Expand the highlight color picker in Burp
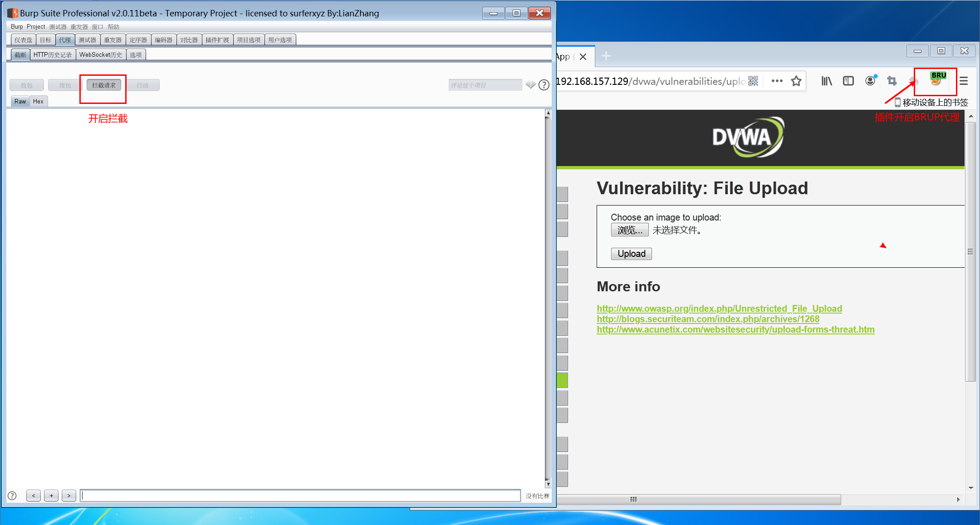 [x=530, y=85]
